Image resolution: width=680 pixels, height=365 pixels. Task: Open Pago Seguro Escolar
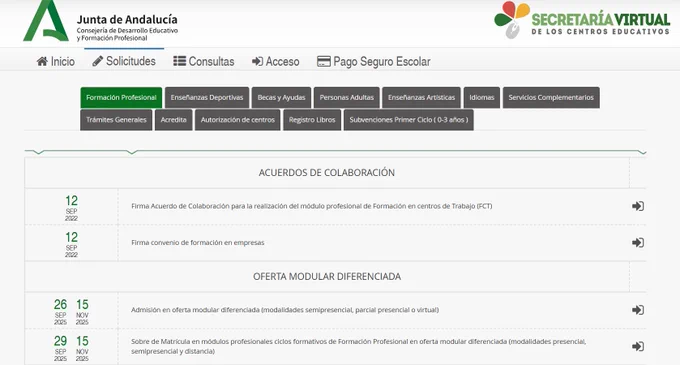[x=374, y=62]
